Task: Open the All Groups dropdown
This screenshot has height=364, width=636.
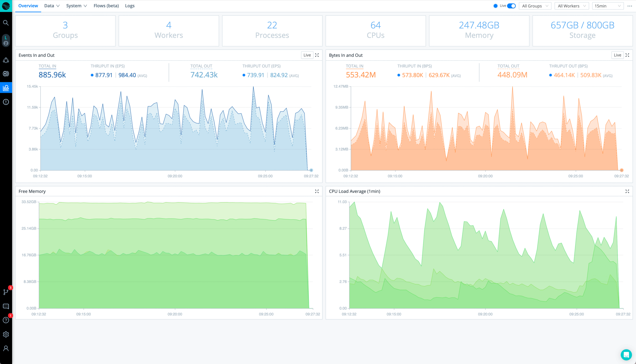Action: coord(535,6)
